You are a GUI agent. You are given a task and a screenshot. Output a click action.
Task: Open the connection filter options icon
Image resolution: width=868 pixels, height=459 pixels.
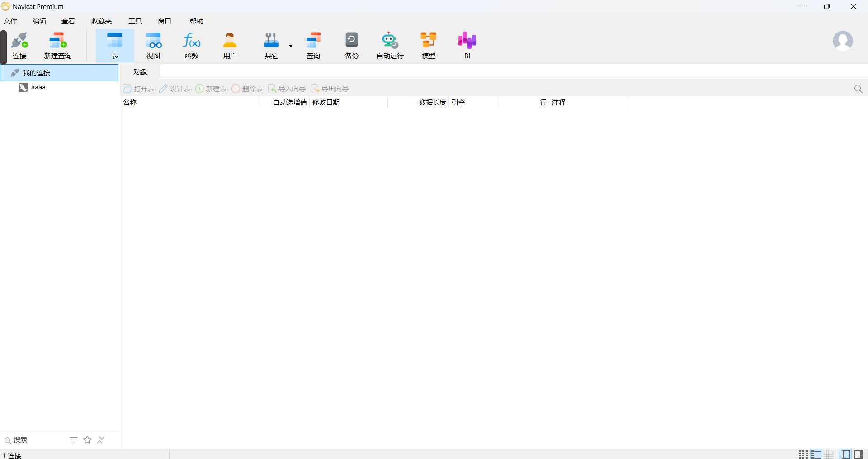coord(73,440)
